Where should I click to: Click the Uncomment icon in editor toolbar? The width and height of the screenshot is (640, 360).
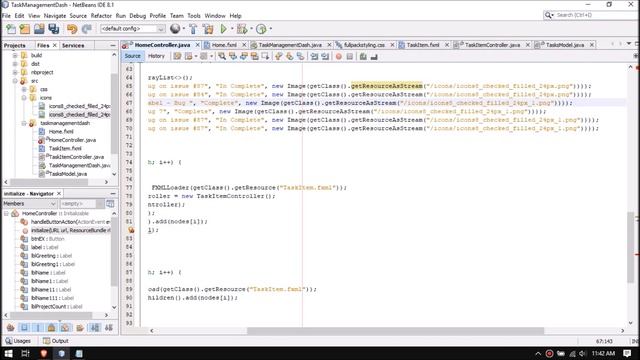pyautogui.click(x=374, y=56)
